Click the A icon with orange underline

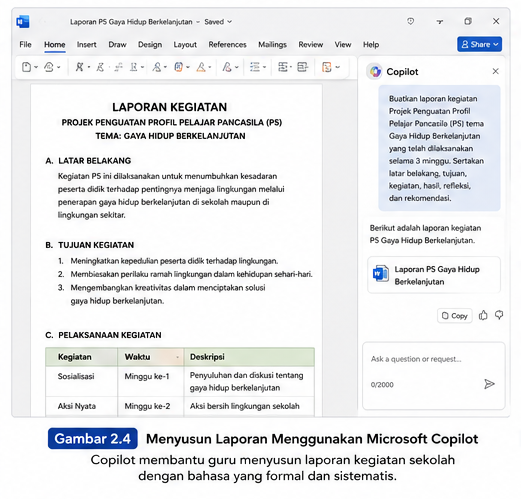tap(201, 67)
